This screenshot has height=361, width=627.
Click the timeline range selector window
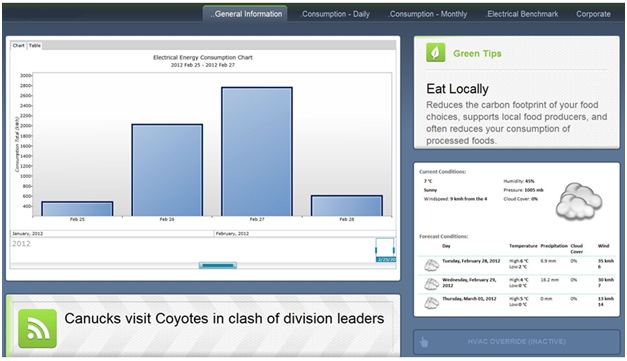[385, 250]
